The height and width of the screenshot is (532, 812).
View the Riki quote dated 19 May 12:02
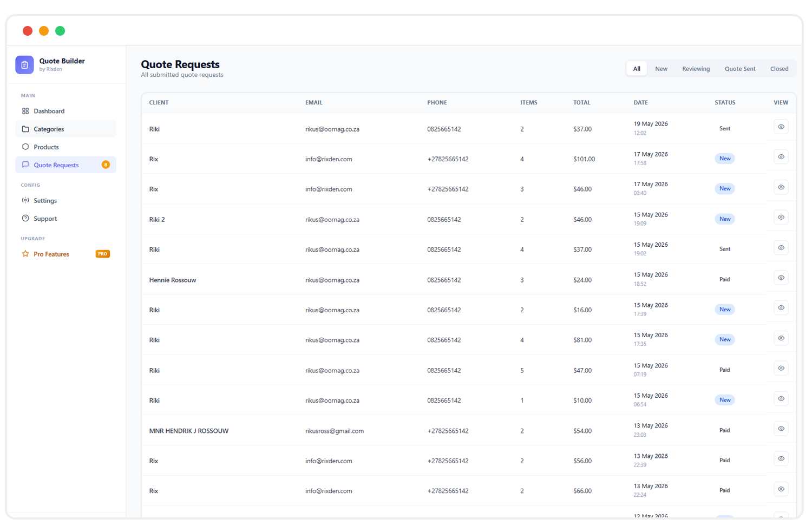tap(781, 127)
